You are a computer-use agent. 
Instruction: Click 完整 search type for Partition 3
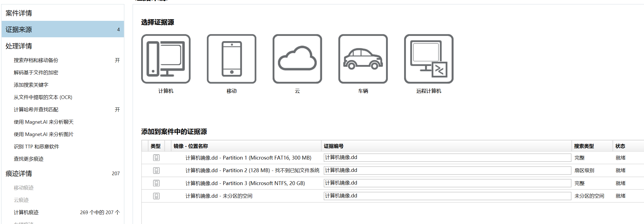580,183
